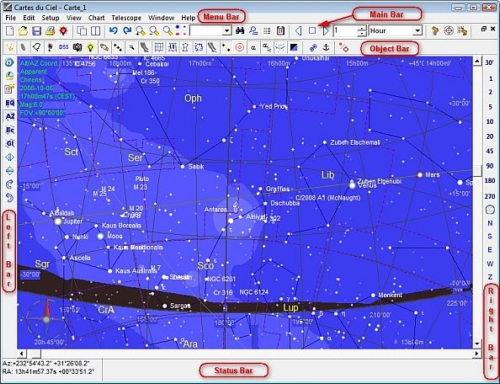Toggle night vision black square icon
The image size is (500, 384).
pos(293,48)
